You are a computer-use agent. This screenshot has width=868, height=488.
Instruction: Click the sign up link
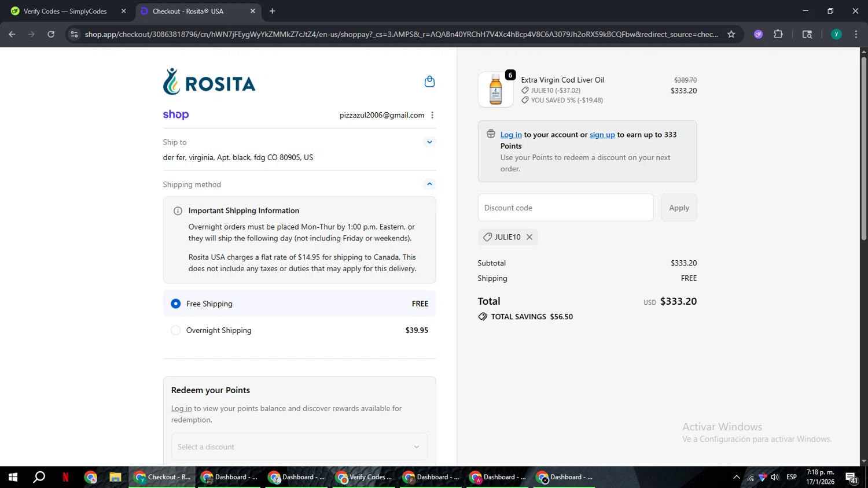602,135
